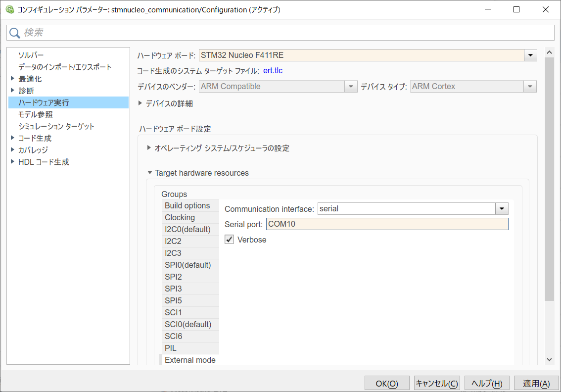
Task: Click the vertical scrollbar thumb
Action: [x=549, y=179]
